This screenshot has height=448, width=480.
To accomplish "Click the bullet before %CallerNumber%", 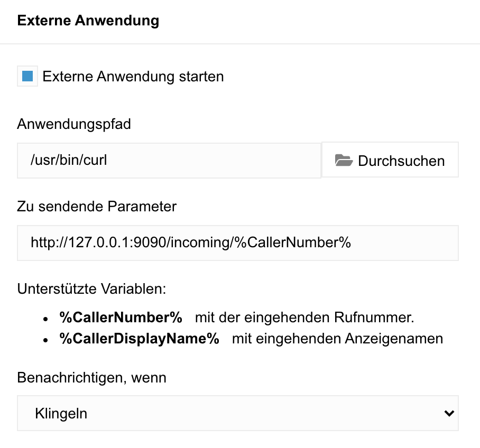I will [45, 319].
